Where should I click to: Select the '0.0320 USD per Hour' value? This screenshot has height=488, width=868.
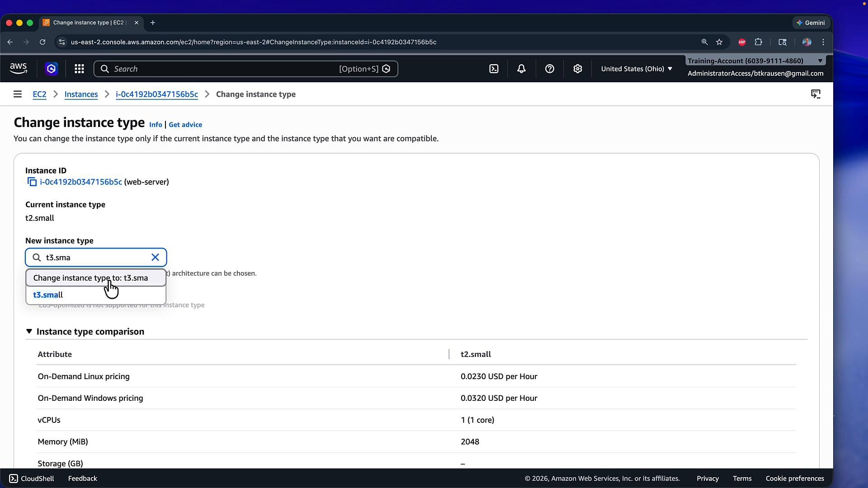pyautogui.click(x=499, y=398)
